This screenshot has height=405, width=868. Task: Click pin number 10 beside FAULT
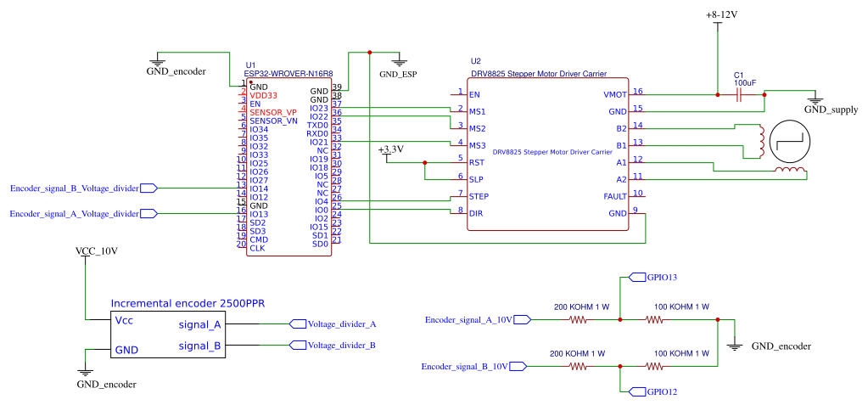pyautogui.click(x=638, y=194)
